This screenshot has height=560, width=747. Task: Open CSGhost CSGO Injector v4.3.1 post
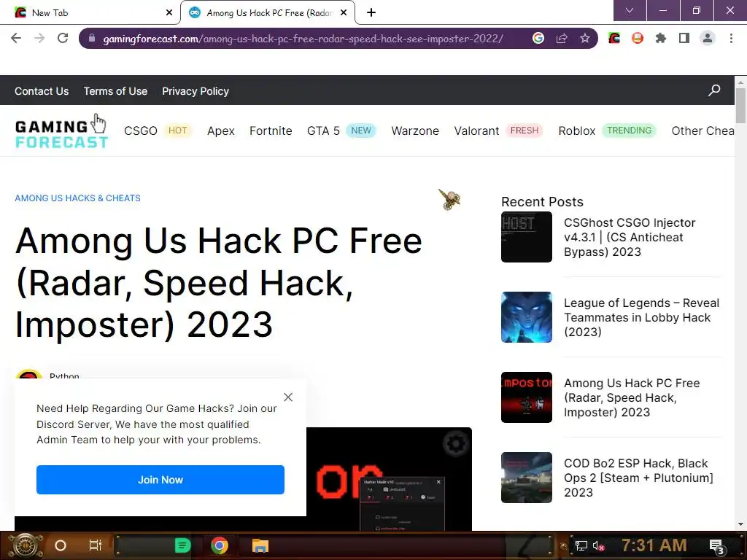(x=630, y=237)
